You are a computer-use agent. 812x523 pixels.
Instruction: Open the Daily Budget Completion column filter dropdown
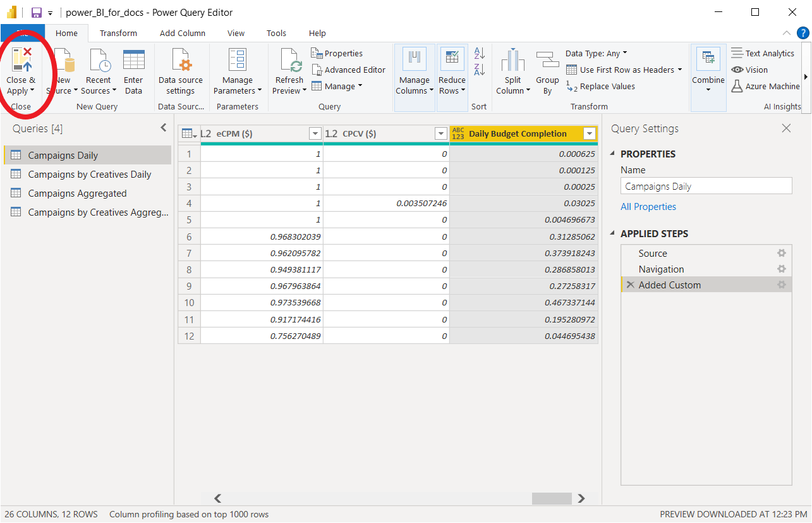click(590, 133)
